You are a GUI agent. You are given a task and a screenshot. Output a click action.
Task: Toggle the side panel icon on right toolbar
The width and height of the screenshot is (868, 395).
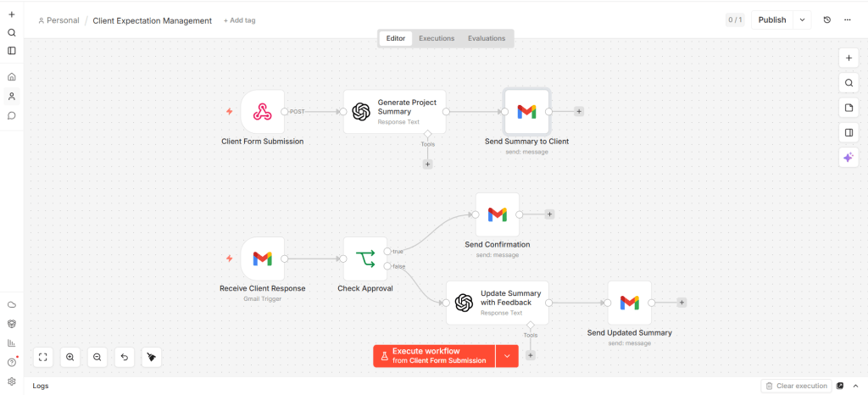pos(849,133)
